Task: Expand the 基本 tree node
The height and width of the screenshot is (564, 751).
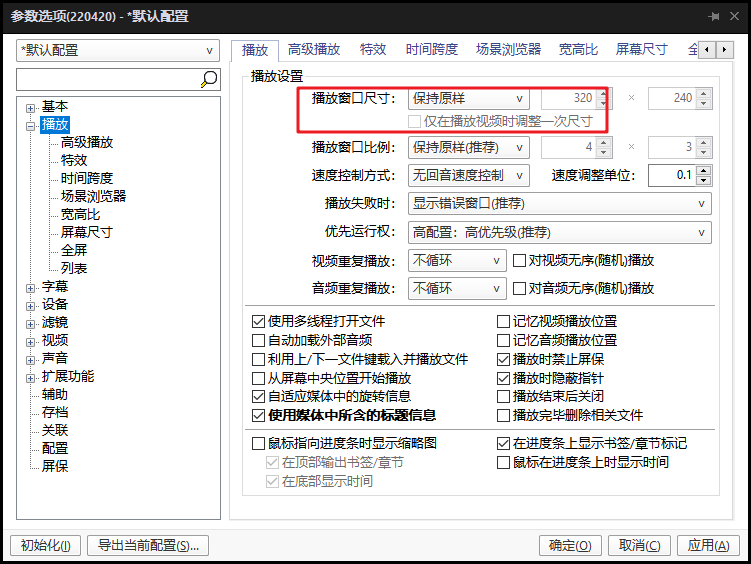Action: tap(30, 108)
